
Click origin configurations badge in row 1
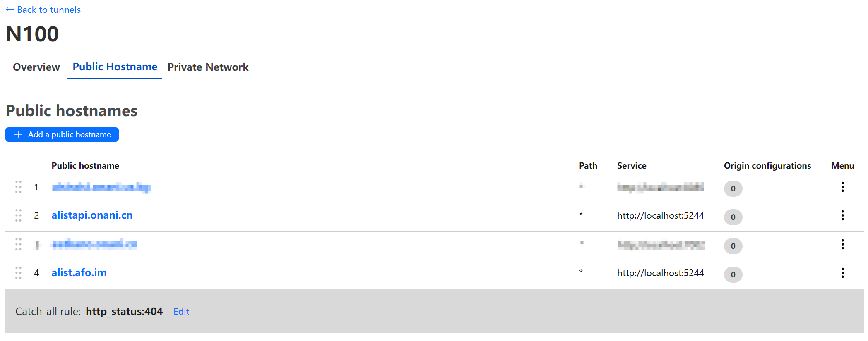tap(733, 188)
